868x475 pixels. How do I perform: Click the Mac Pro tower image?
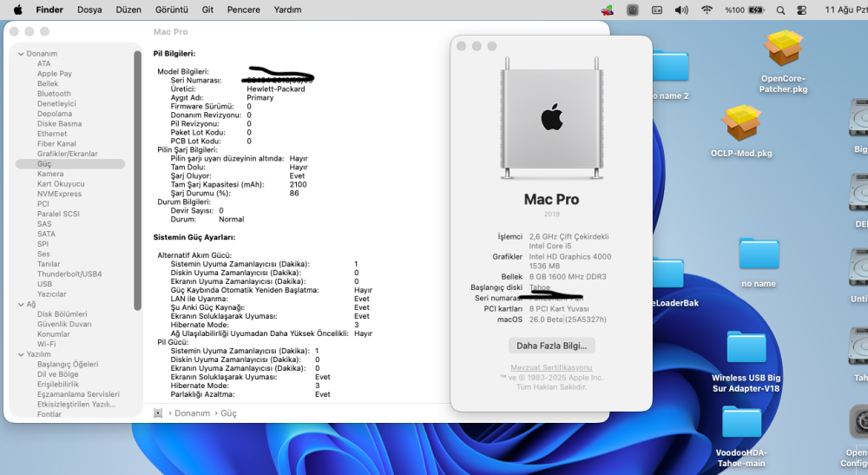pos(551,118)
